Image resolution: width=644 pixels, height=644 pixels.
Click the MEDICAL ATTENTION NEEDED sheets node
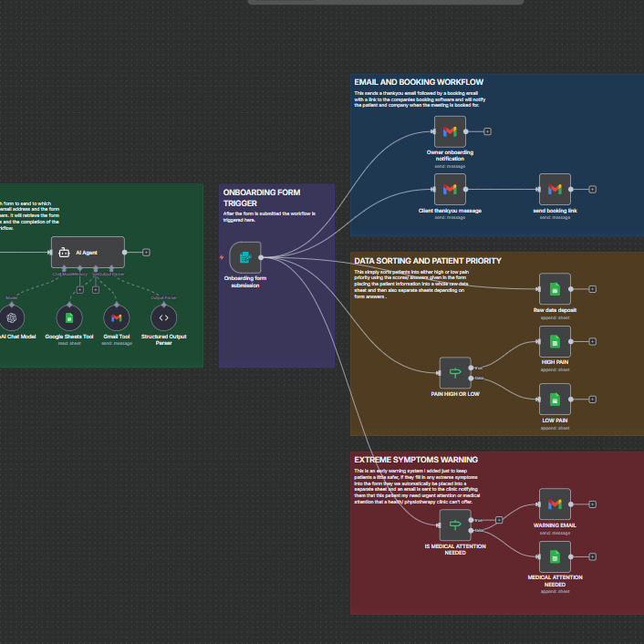(555, 556)
